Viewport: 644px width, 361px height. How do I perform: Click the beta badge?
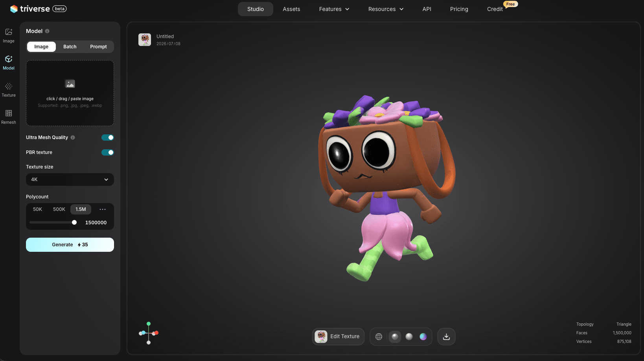[x=59, y=9]
